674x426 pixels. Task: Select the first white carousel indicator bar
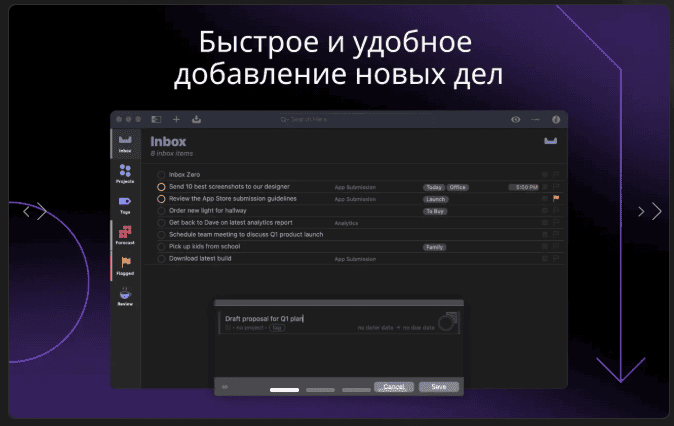pos(284,390)
